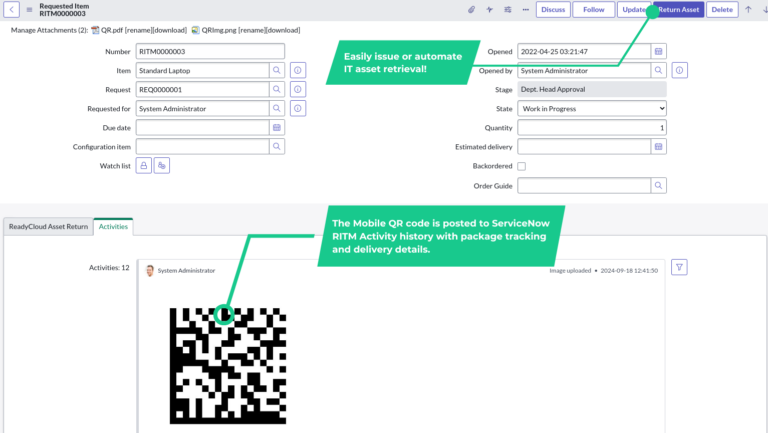
Task: Open the Due date calendar picker
Action: pyautogui.click(x=277, y=127)
